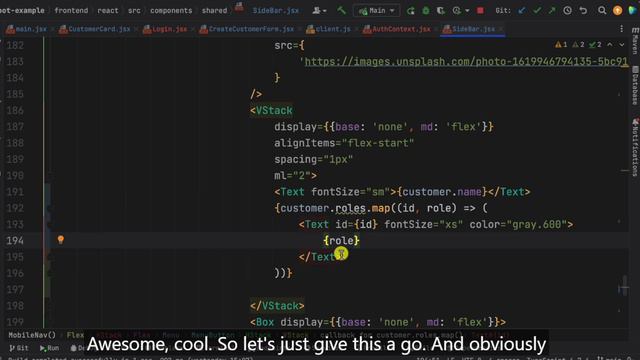Expand the profiler options arrow
Viewport: 640px width, 360px height.
click(467, 11)
